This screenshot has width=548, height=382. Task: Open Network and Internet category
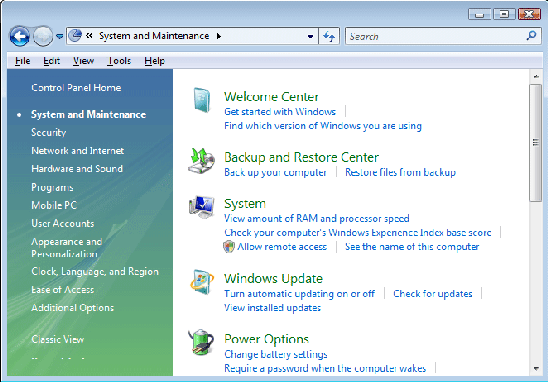[78, 151]
